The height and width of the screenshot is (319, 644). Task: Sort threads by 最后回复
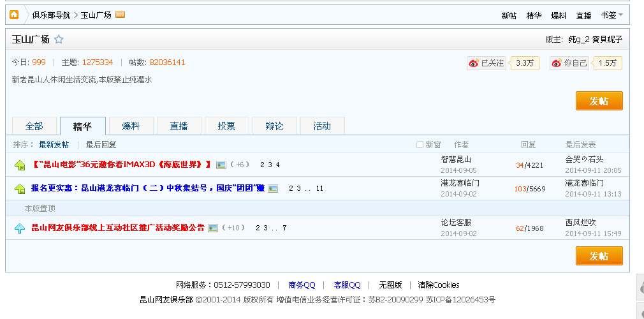click(101, 145)
